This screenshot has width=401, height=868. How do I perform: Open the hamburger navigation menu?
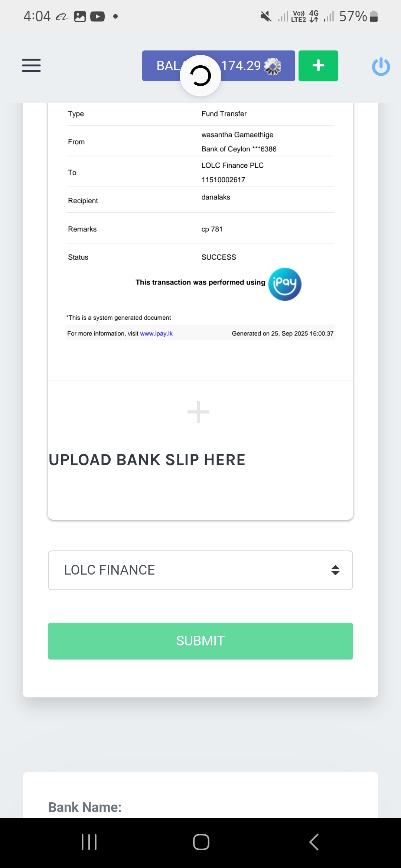(x=31, y=66)
